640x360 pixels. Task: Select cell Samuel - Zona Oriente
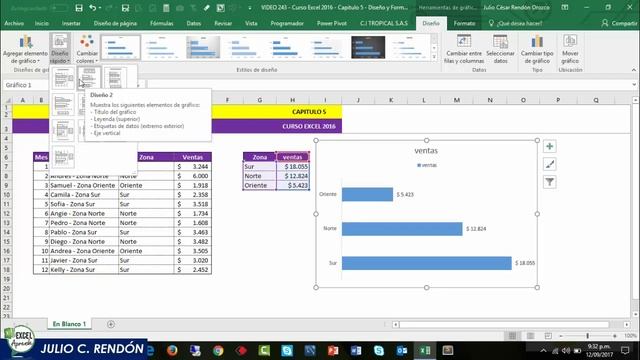pos(83,185)
